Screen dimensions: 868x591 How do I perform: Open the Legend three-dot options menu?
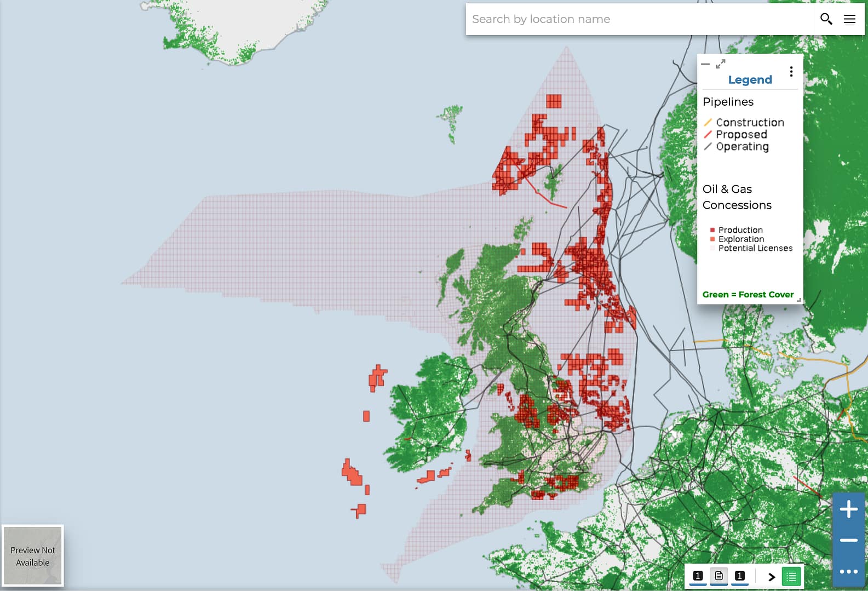[x=791, y=72]
